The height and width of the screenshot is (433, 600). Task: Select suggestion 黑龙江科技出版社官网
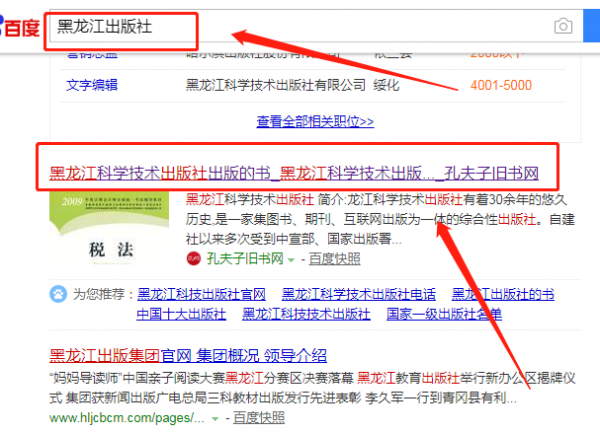(201, 294)
